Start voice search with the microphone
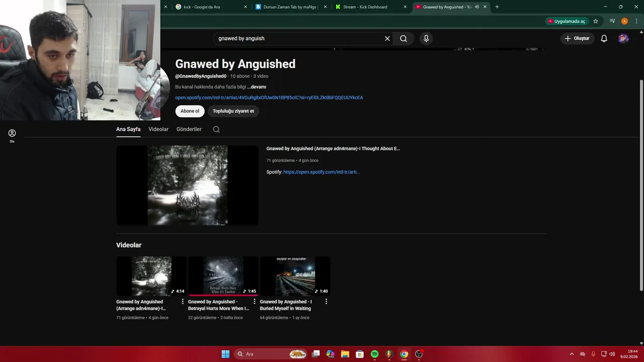Image resolution: width=644 pixels, height=362 pixels. (x=426, y=38)
